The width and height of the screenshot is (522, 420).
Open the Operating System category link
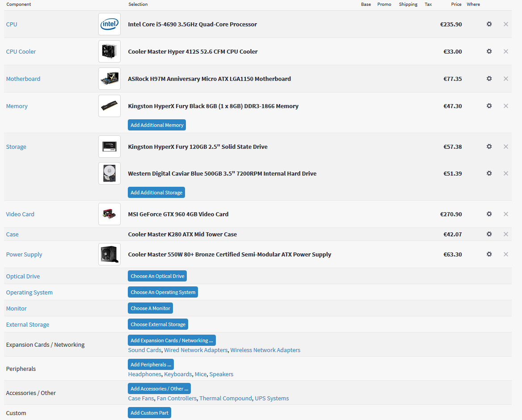(x=29, y=293)
